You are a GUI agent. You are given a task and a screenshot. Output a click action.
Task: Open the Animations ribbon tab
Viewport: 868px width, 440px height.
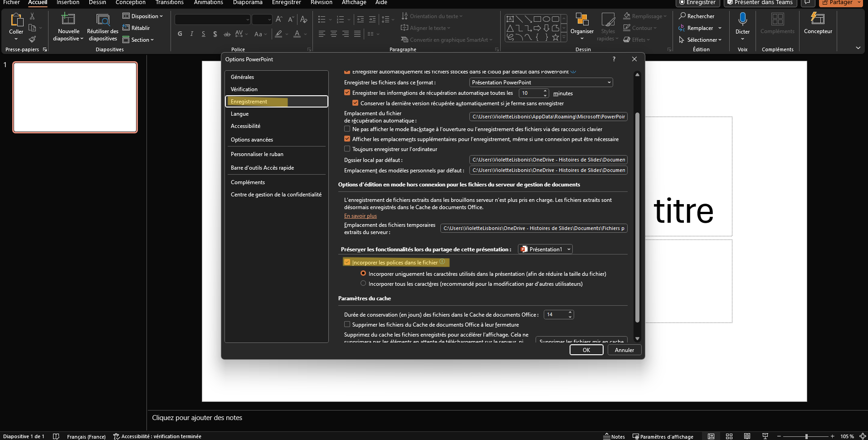coord(209,3)
